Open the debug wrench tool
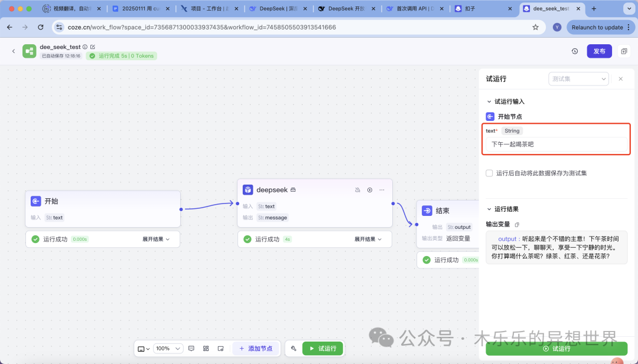This screenshot has width=638, height=364. point(294,349)
